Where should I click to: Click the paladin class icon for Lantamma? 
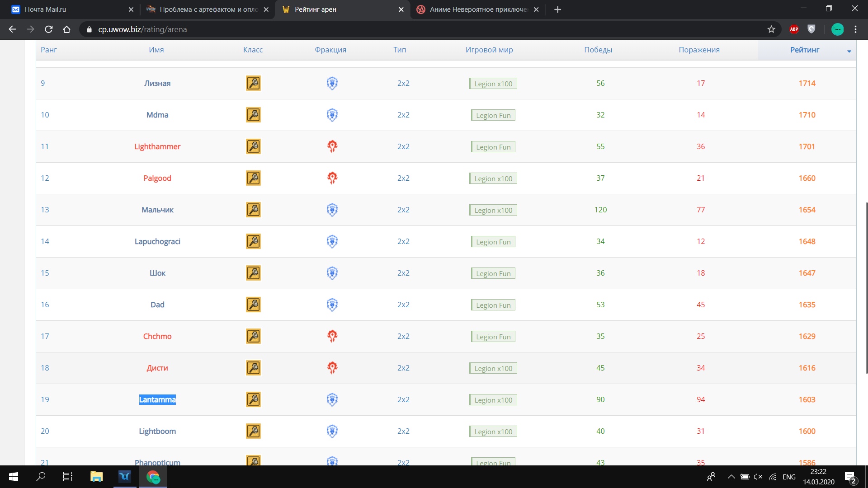[x=253, y=399]
